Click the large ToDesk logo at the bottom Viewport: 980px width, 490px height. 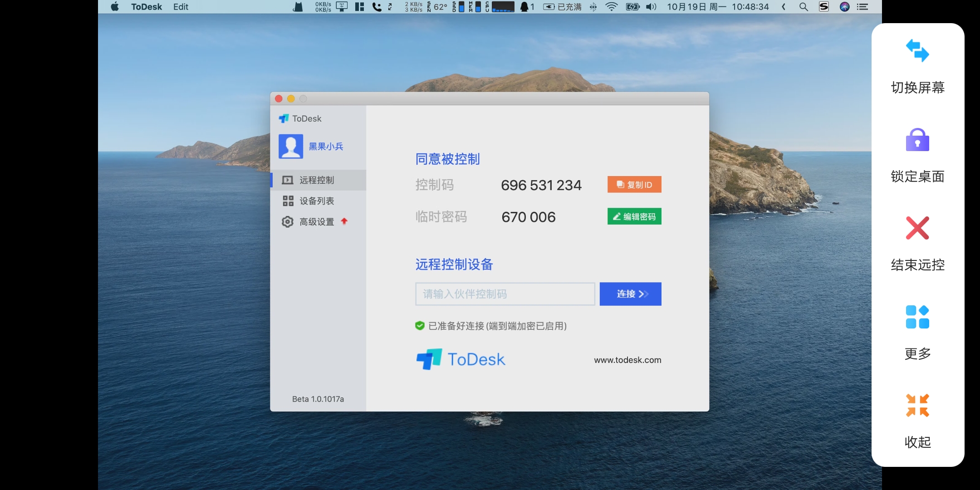pos(461,359)
